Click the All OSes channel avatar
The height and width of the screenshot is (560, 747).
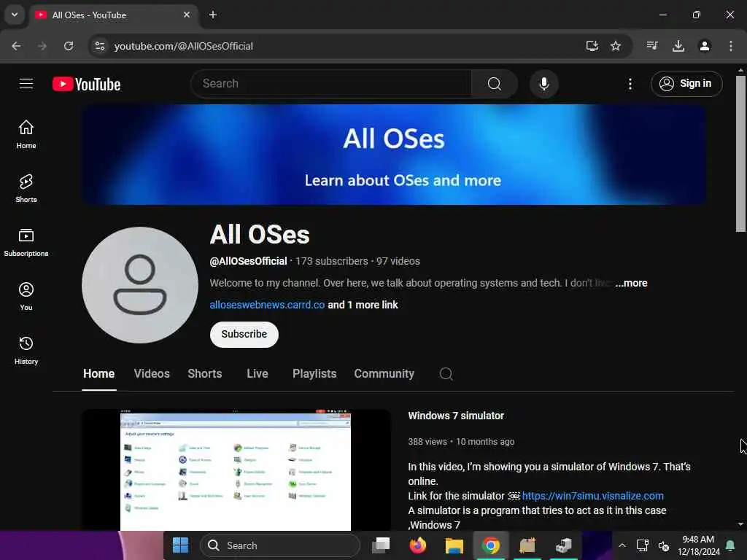tap(140, 285)
